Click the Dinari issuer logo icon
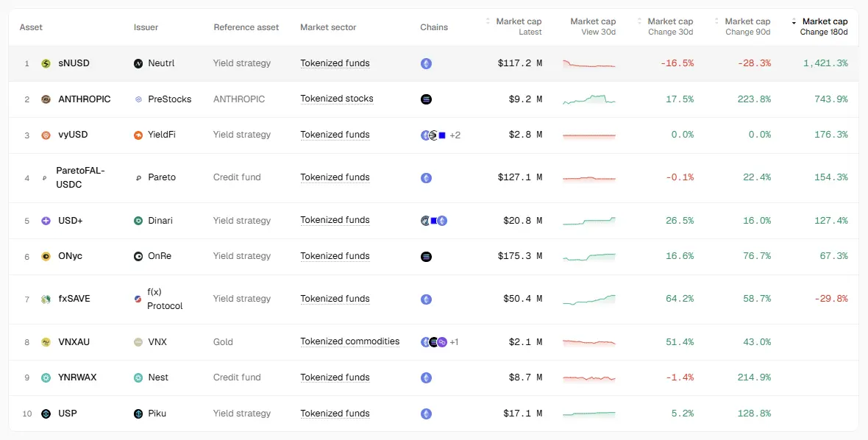This screenshot has height=440, width=868. (138, 221)
